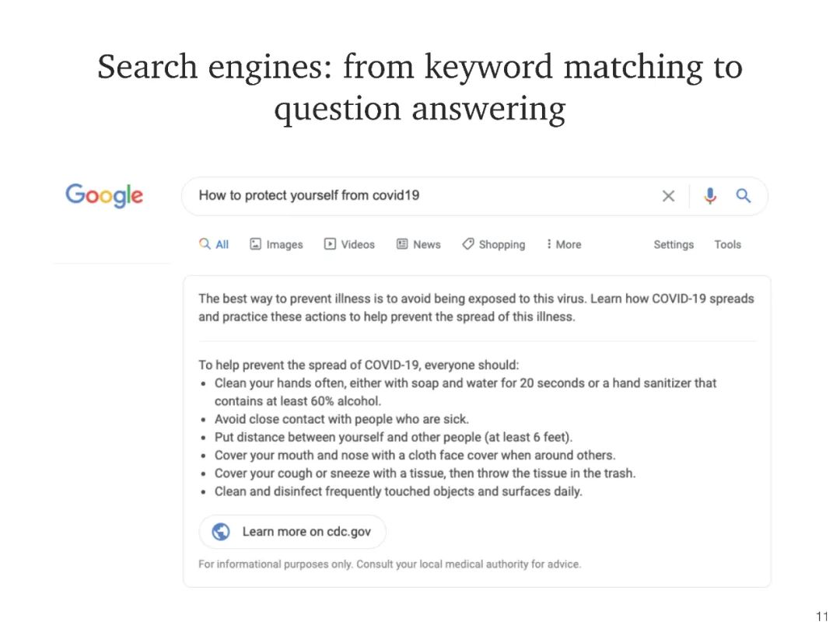The width and height of the screenshot is (840, 629).
Task: Clear the search query with X icon
Action: coord(668,196)
